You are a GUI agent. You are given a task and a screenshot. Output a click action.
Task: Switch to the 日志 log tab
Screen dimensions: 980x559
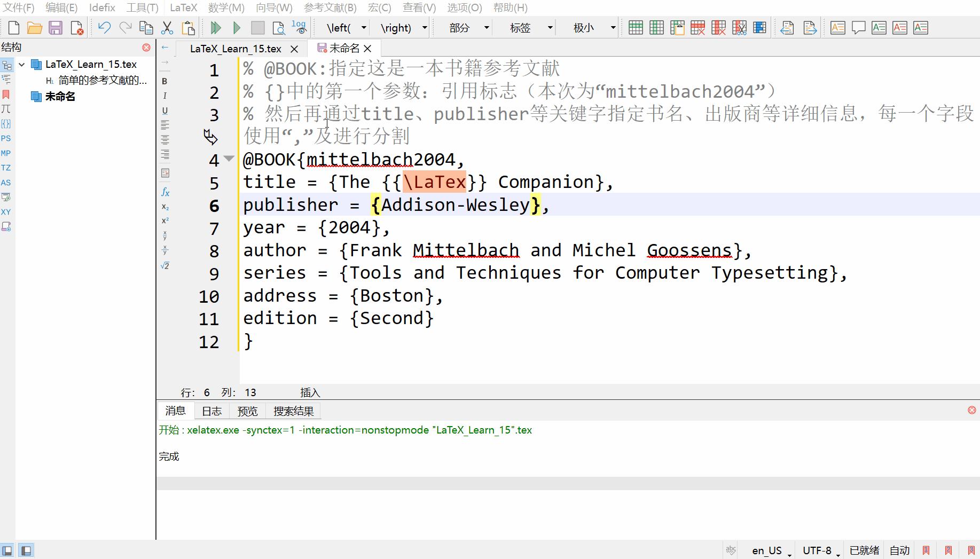211,411
